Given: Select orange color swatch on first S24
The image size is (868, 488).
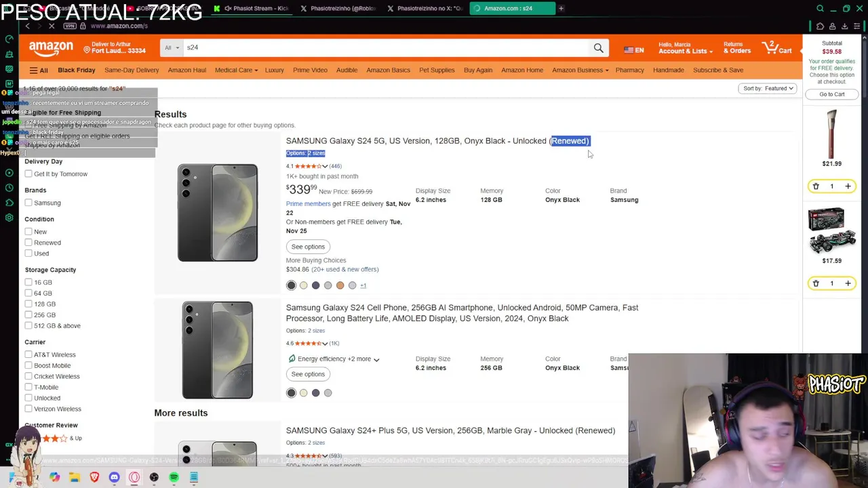Looking at the screenshot, I should click(x=340, y=286).
